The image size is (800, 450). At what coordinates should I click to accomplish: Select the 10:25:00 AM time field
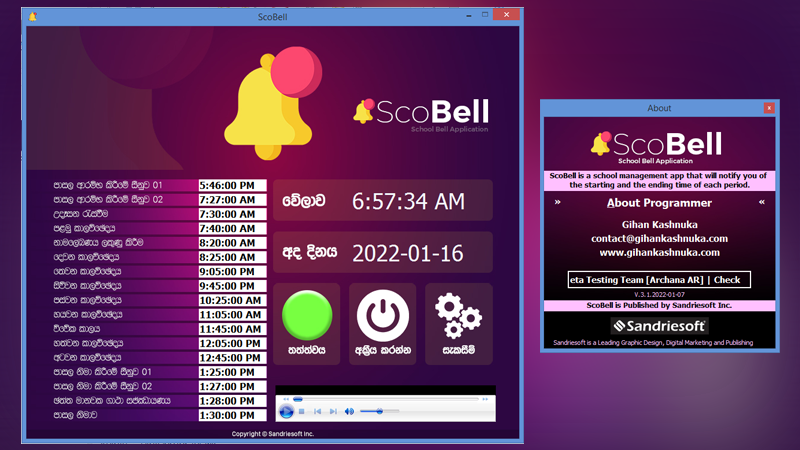pos(232,300)
